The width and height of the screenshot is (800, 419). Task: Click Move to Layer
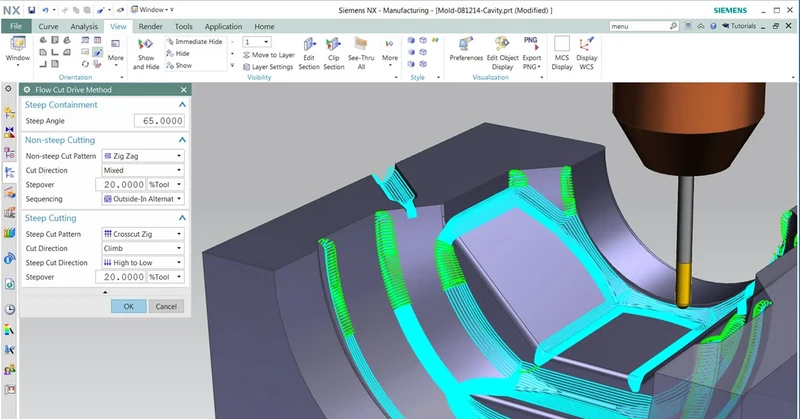[x=268, y=55]
